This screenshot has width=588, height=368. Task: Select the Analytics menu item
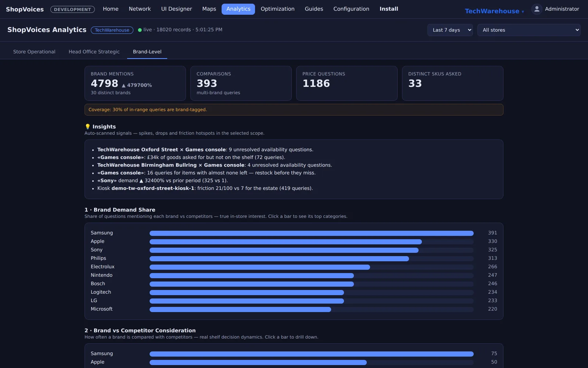[x=238, y=9]
